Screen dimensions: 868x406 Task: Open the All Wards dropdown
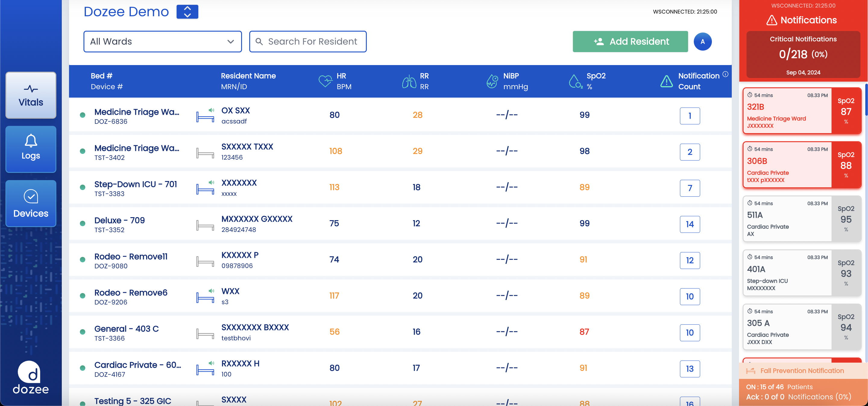click(162, 41)
